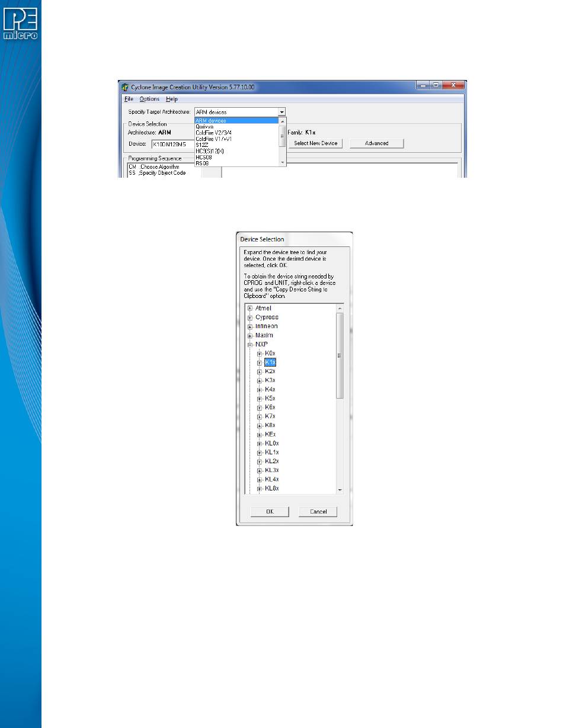Viewport: 563px width, 728px height.
Task: Expand the K0x family node
Action: point(260,353)
